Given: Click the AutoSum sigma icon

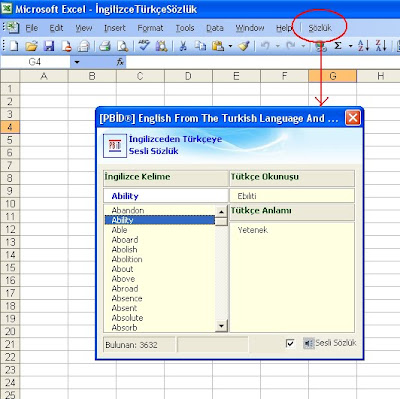Looking at the screenshot, I should coord(338,46).
